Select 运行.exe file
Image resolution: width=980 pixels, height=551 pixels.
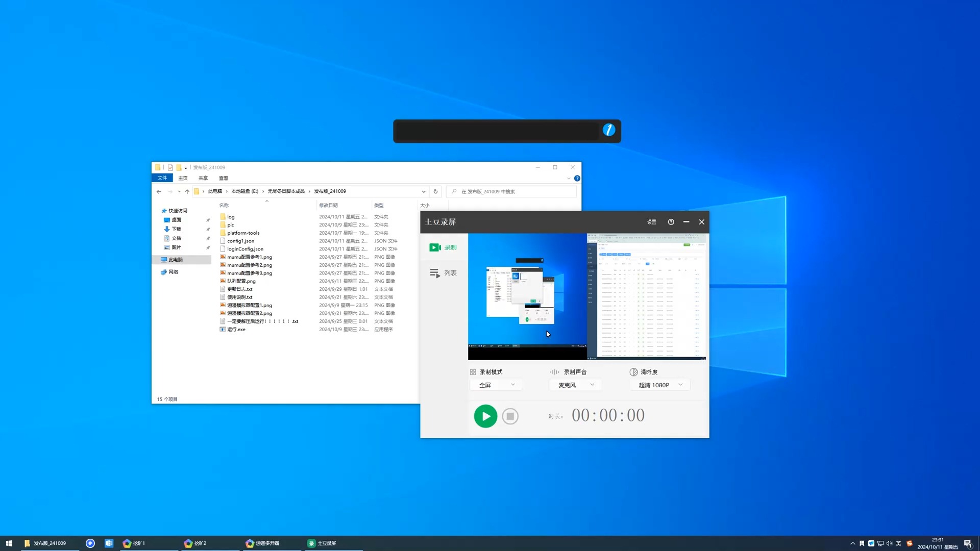(236, 330)
